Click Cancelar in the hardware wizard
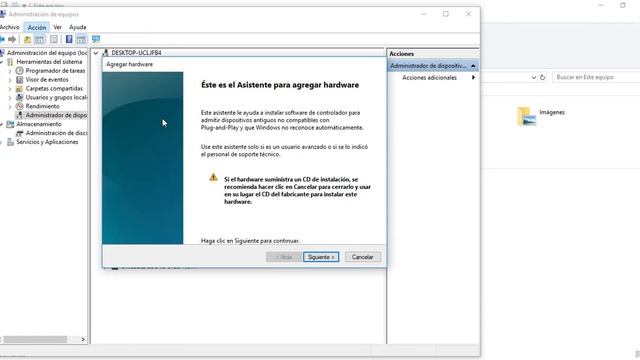 pyautogui.click(x=362, y=257)
